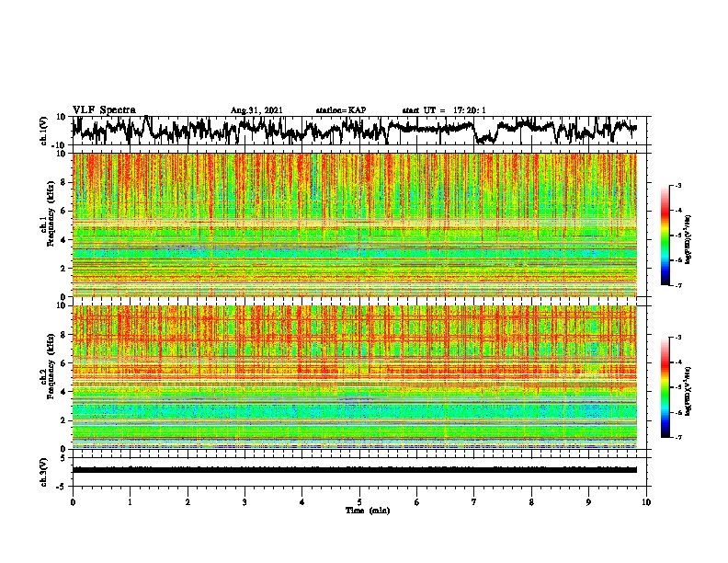The height and width of the screenshot is (563, 728).
Task: Click the time axis tick label "2"
Action: pos(188,502)
